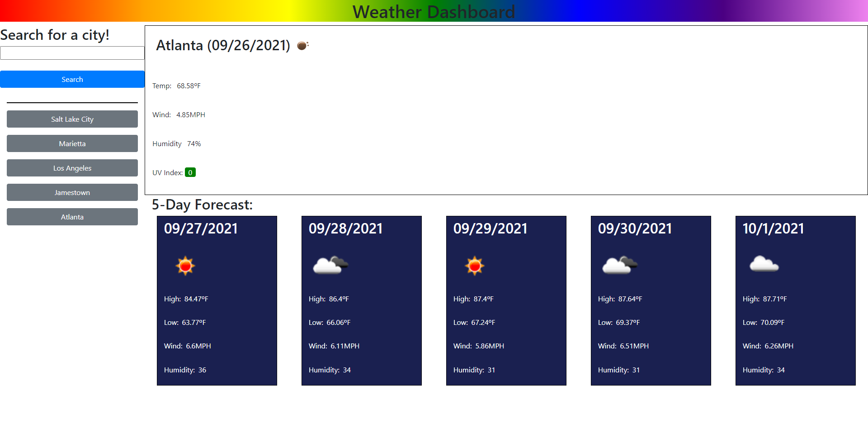Click the white cloud icon on 10/1/2021 card
The height and width of the screenshot is (424, 868).
point(764,265)
